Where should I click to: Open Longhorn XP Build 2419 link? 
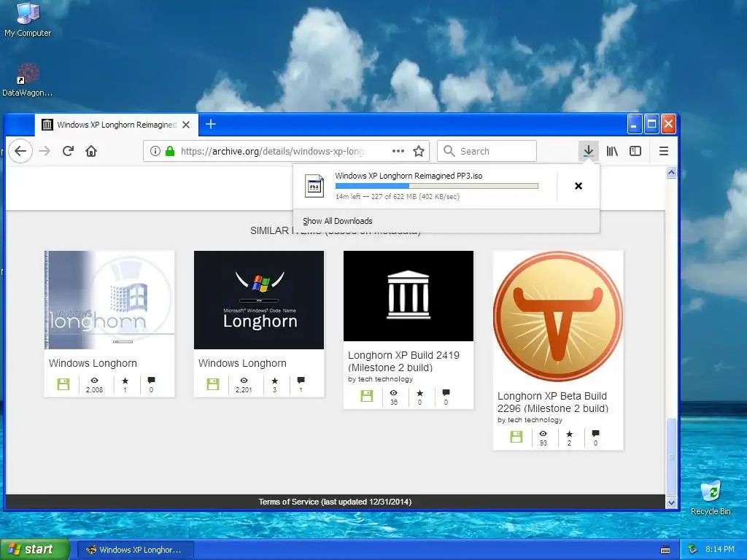point(403,362)
